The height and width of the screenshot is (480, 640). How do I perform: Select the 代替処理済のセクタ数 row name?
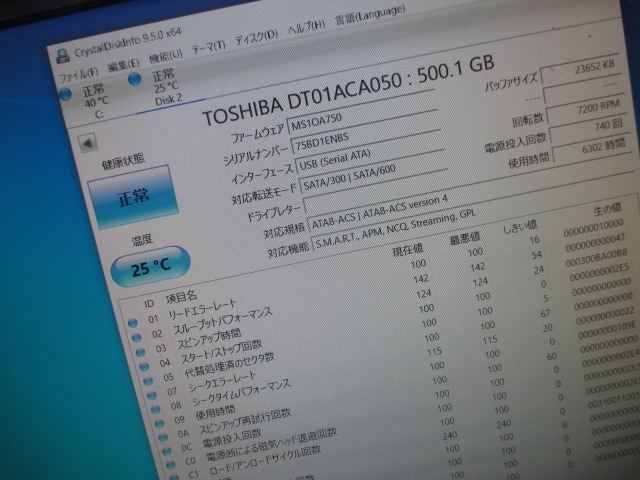pos(229,365)
